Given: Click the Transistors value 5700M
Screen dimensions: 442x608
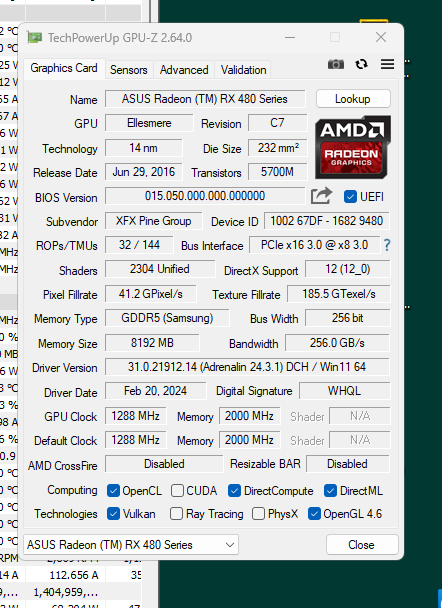Looking at the screenshot, I should [278, 172].
